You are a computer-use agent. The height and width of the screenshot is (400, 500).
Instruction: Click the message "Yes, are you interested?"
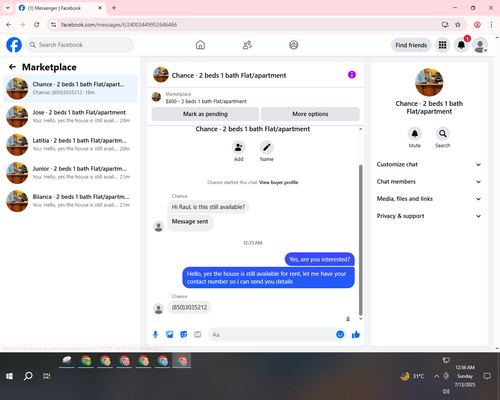coord(320,259)
